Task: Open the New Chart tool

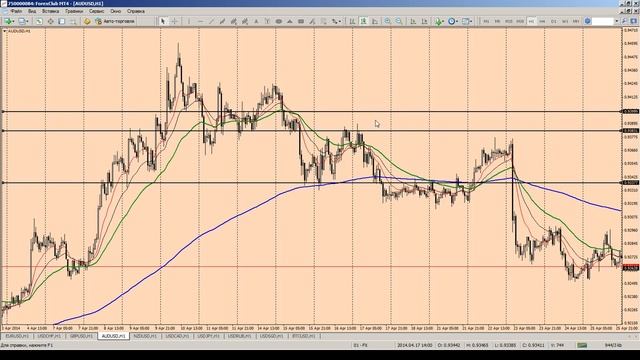Action: (x=8, y=21)
